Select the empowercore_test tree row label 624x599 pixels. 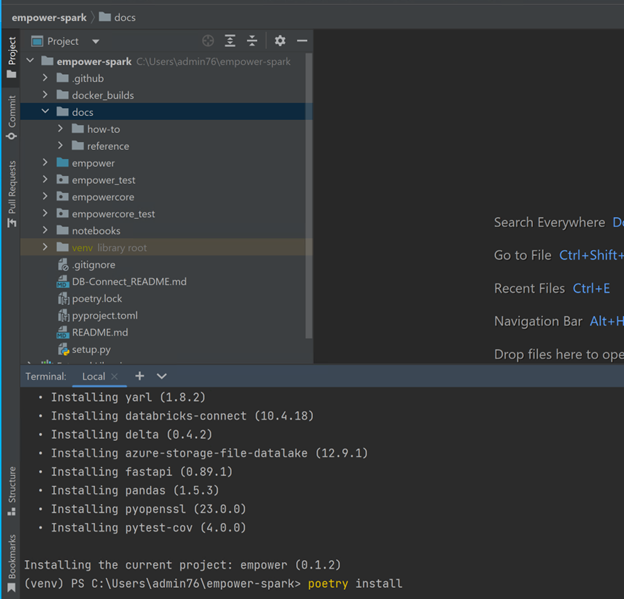click(113, 214)
